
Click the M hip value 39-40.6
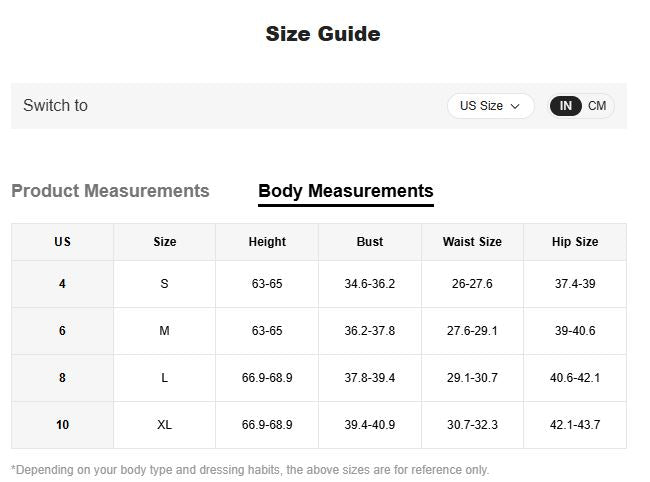coord(575,331)
